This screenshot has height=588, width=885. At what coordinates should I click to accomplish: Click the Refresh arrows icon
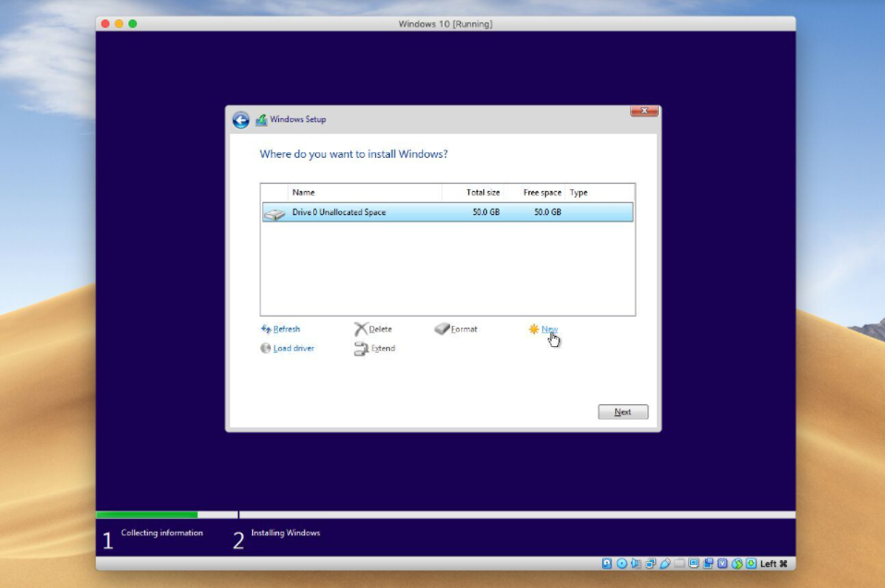266,329
